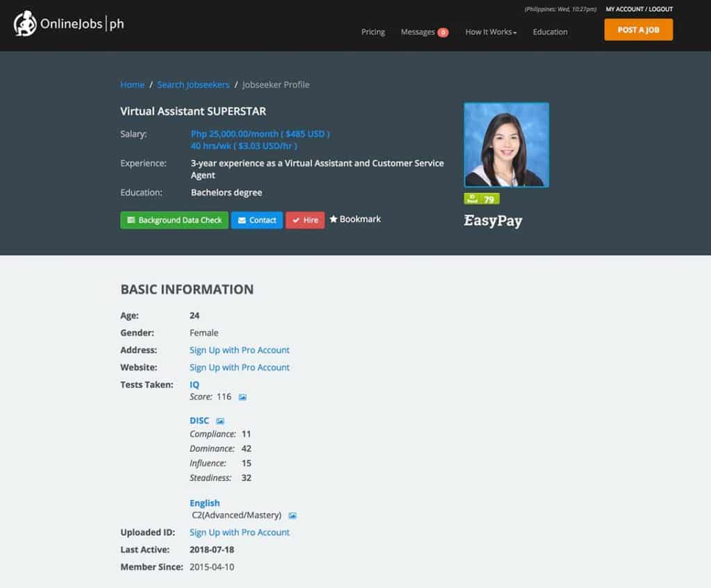Viewport: 711px width, 588px height.
Task: Select the Pricing menu item
Action: (x=373, y=32)
